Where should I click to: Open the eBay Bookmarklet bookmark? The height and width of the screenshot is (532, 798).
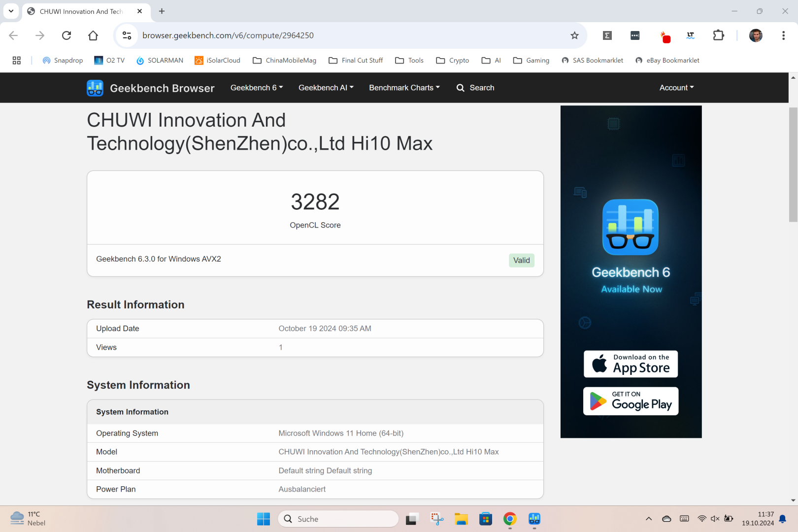[x=667, y=61]
